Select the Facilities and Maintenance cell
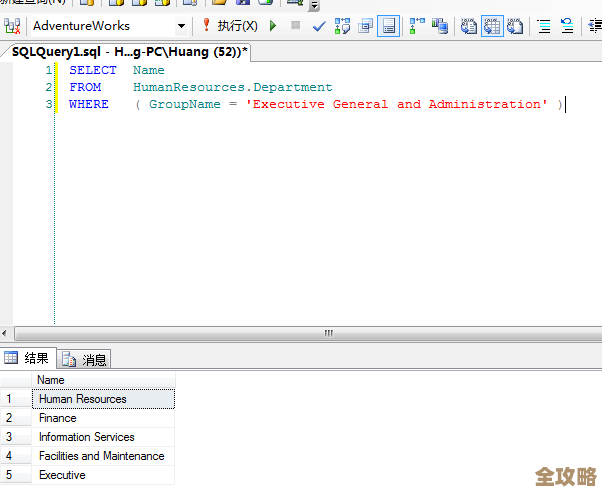 (103, 456)
